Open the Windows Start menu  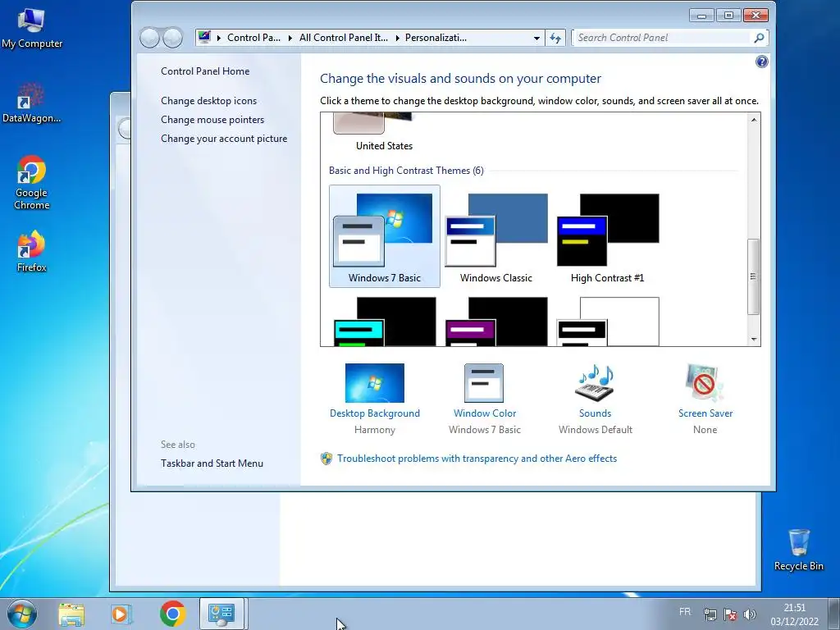pyautogui.click(x=22, y=614)
